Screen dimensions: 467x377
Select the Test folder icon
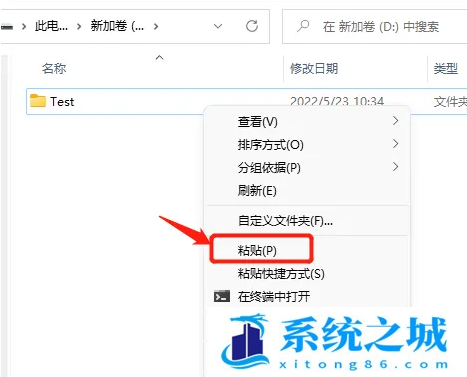point(38,101)
